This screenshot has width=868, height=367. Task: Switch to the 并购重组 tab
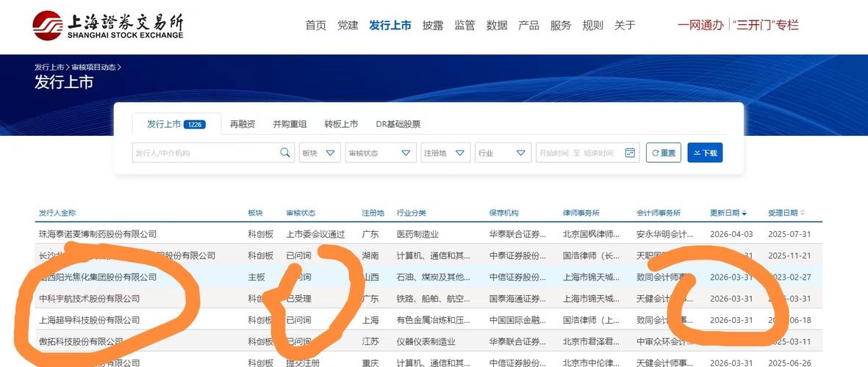coord(290,124)
